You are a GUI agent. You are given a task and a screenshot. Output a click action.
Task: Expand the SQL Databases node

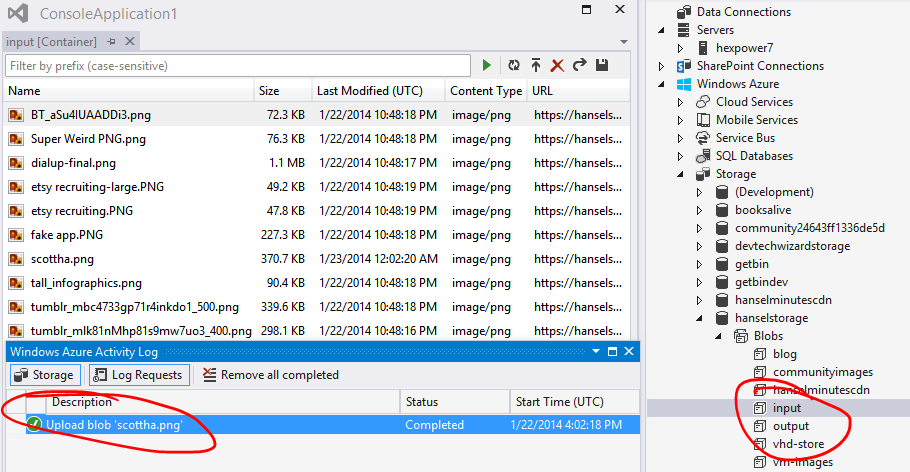681,156
